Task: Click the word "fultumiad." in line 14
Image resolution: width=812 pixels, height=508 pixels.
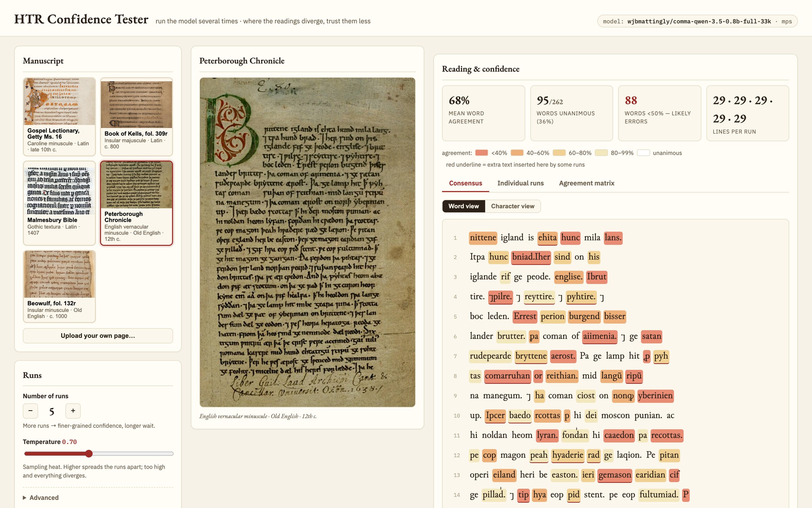Action: click(659, 495)
